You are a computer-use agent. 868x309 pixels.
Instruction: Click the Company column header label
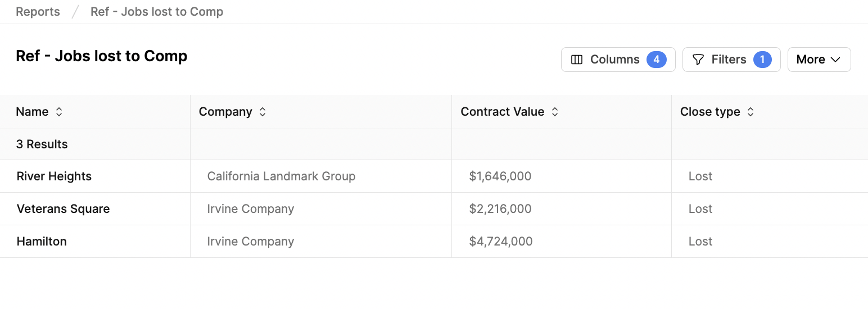225,112
